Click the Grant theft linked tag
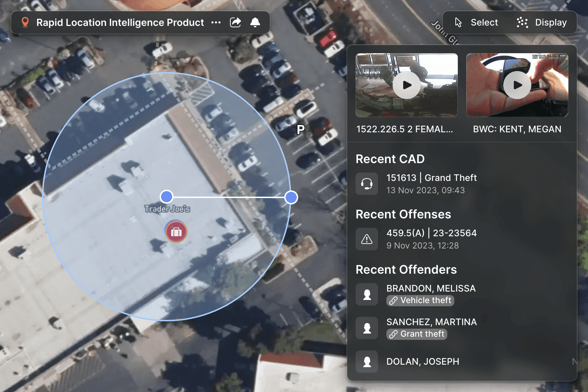Viewport: 588px width, 392px height. tap(417, 334)
